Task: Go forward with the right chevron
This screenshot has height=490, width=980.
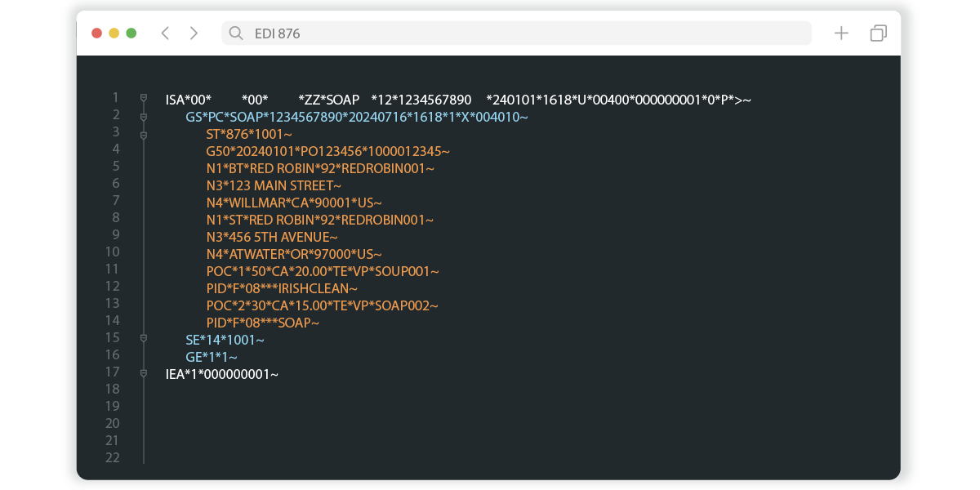Action: pos(194,33)
